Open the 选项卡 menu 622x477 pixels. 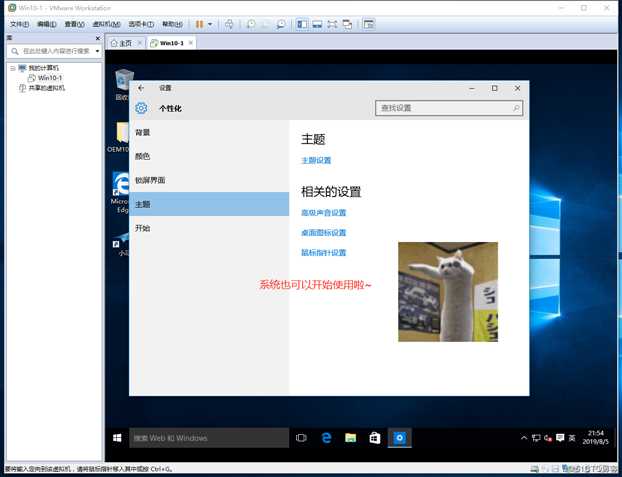click(x=141, y=25)
